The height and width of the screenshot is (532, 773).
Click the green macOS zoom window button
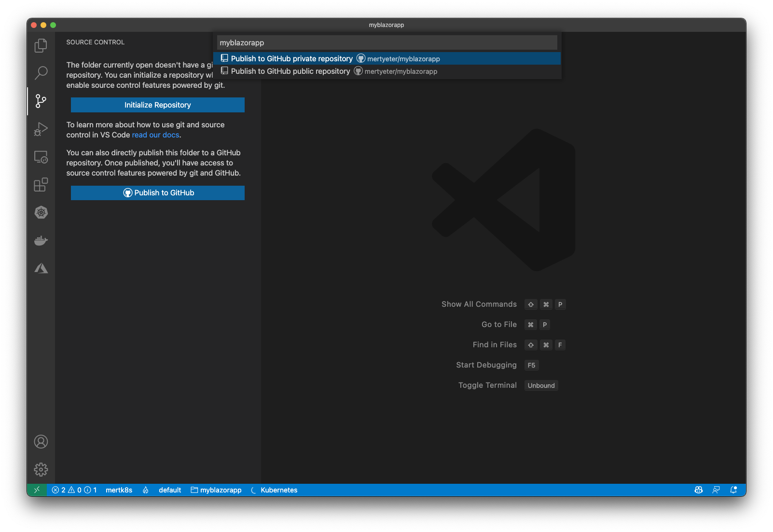(x=53, y=25)
